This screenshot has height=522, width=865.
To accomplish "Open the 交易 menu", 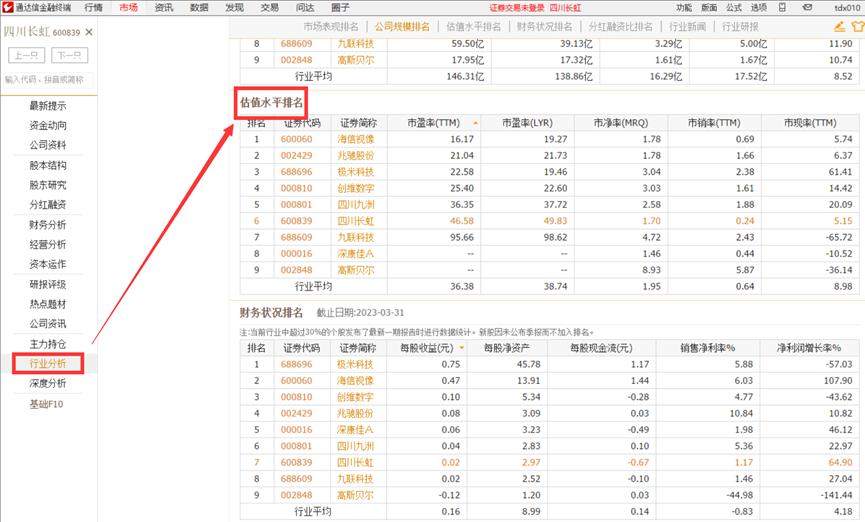I will coord(270,8).
